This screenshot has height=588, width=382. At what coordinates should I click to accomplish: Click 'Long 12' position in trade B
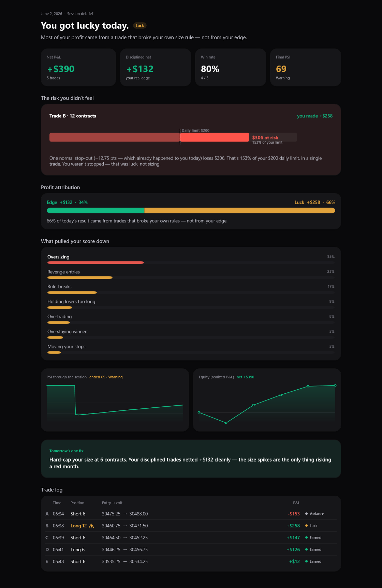pos(79,526)
